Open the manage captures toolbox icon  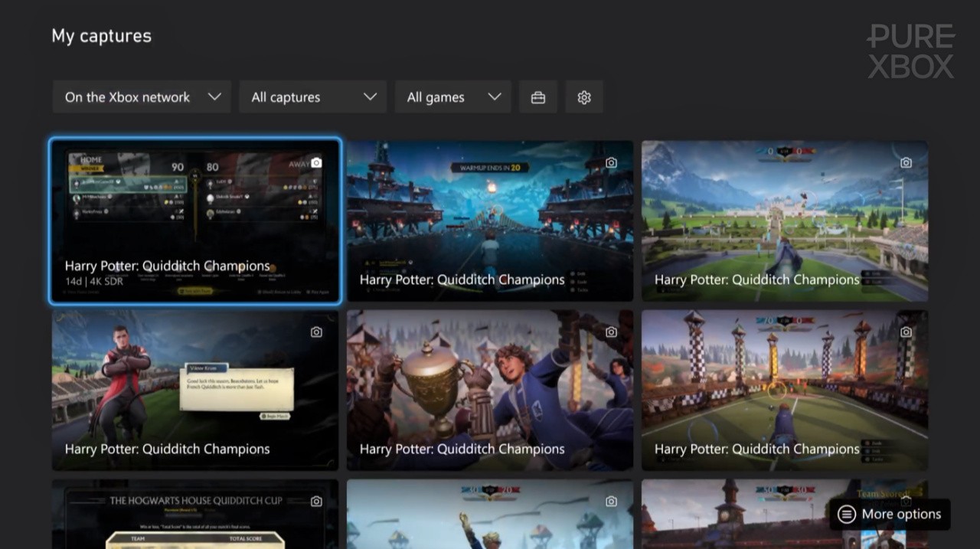pyautogui.click(x=538, y=97)
